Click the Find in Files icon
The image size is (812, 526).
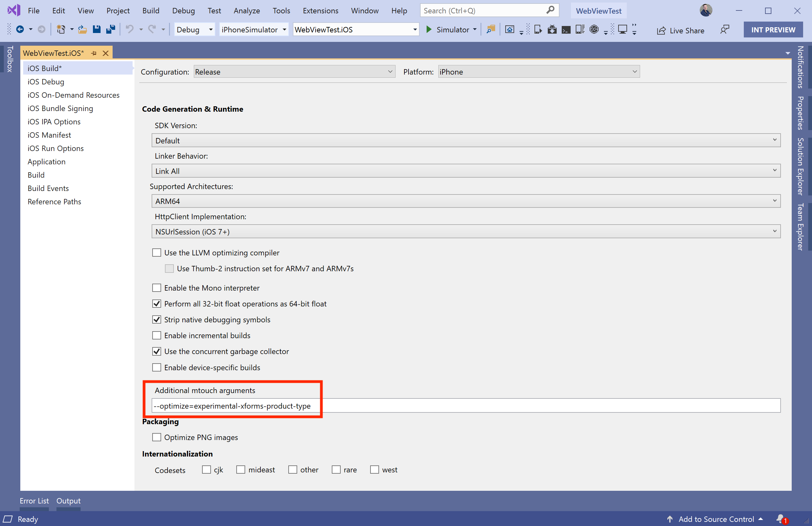pos(491,30)
